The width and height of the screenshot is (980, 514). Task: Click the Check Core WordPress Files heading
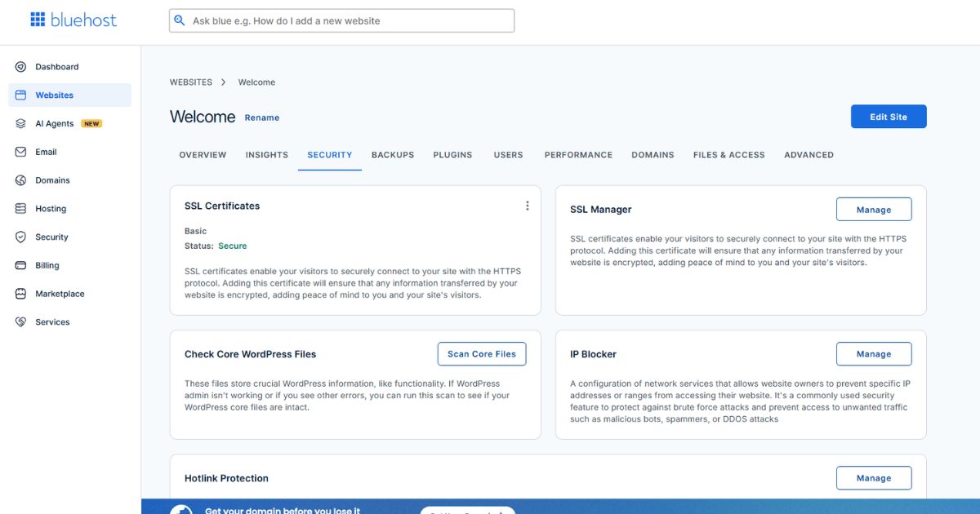click(x=250, y=354)
